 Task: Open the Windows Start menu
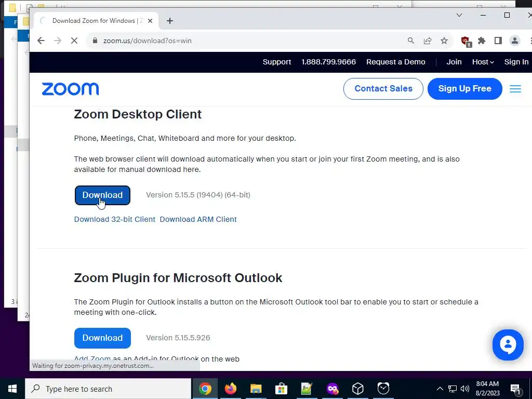point(12,389)
